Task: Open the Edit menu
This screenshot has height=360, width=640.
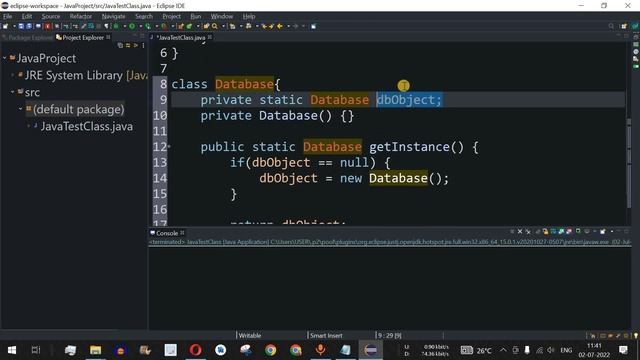Action: point(27,16)
